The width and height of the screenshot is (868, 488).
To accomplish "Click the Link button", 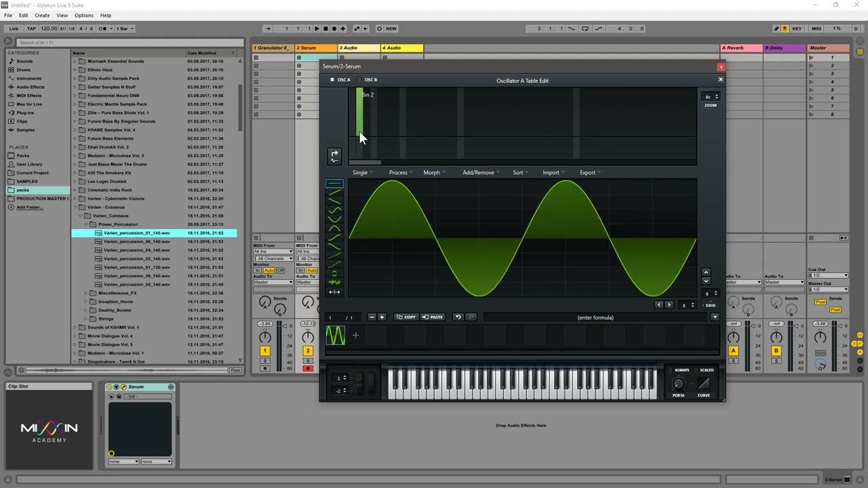I will click(x=14, y=28).
